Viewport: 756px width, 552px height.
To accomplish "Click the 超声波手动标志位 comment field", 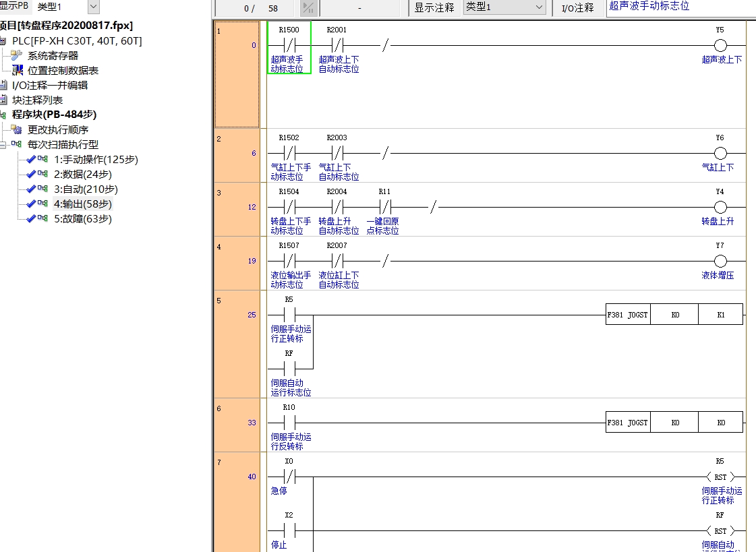I will coord(680,7).
